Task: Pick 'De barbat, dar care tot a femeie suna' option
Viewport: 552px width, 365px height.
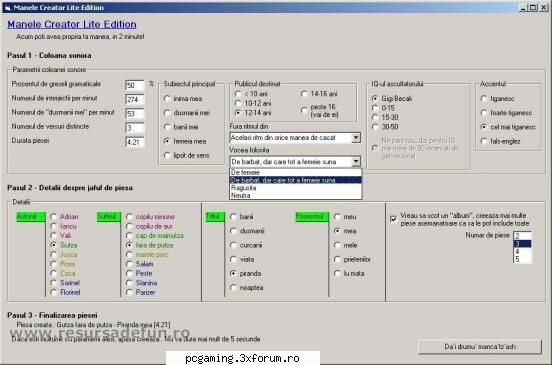Action: (295, 180)
